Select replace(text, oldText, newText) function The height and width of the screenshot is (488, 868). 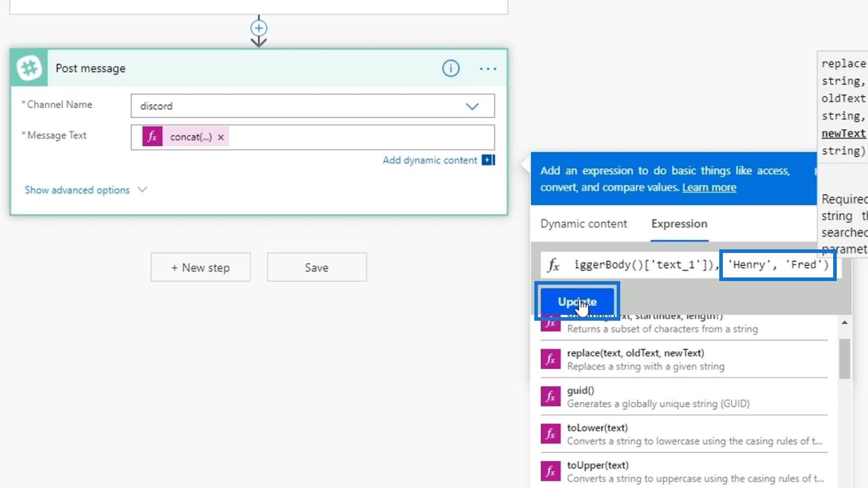point(684,359)
